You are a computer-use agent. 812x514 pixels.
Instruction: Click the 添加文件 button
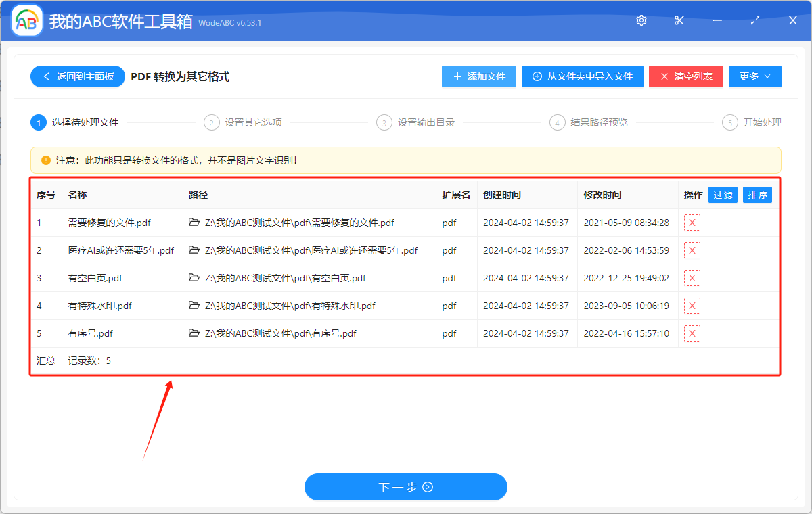click(x=478, y=76)
